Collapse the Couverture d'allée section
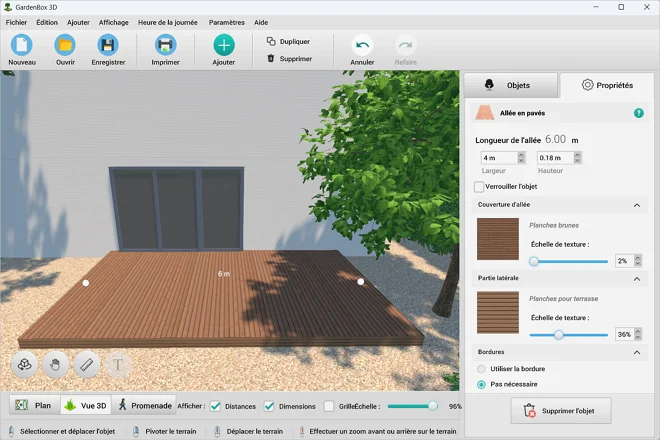Screen dimensions: 660x440 [637, 205]
